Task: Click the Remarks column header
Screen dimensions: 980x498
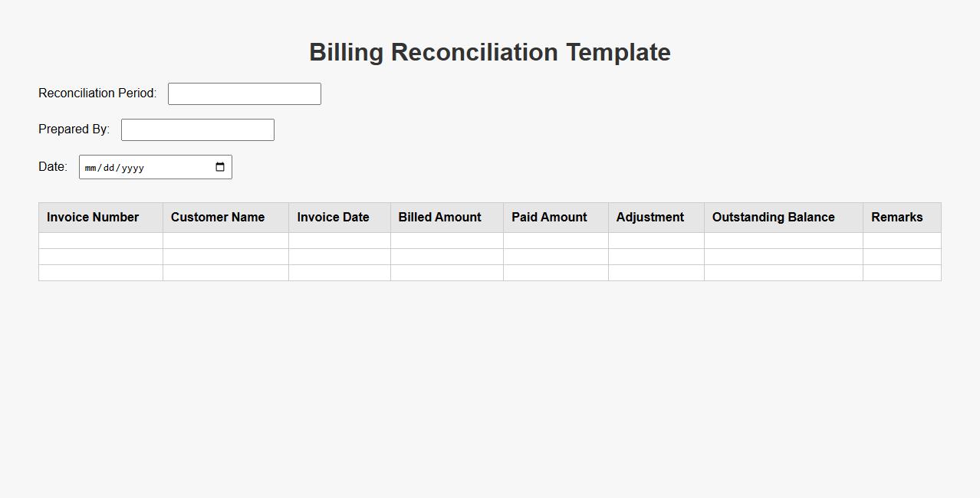Action: pyautogui.click(x=896, y=218)
